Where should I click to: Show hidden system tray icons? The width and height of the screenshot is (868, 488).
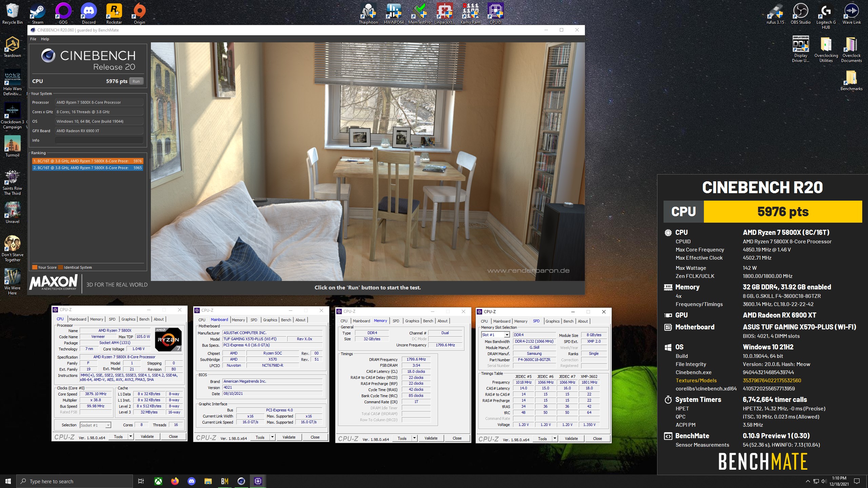[808, 481]
